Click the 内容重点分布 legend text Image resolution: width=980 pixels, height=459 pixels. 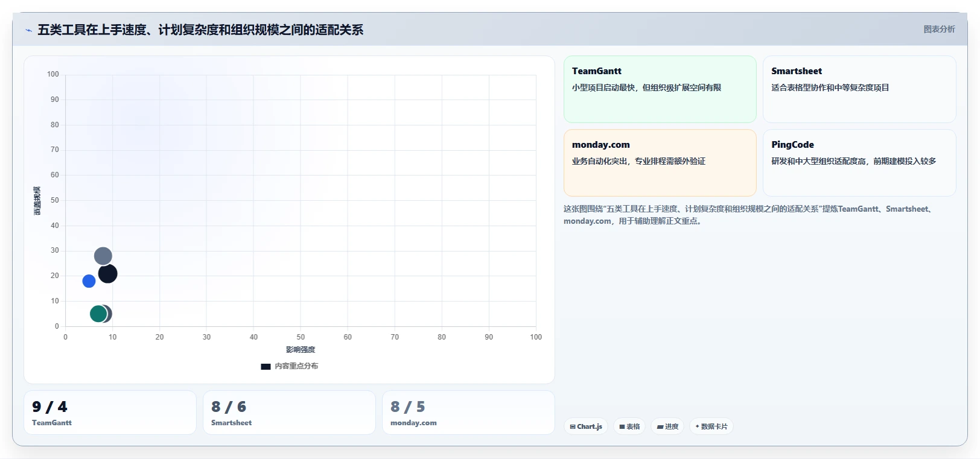[x=296, y=366]
